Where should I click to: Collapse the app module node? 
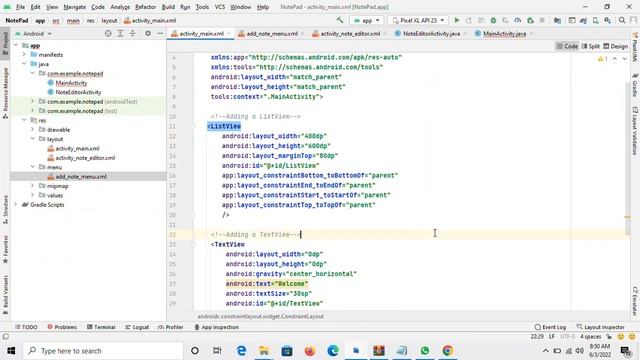16,45
